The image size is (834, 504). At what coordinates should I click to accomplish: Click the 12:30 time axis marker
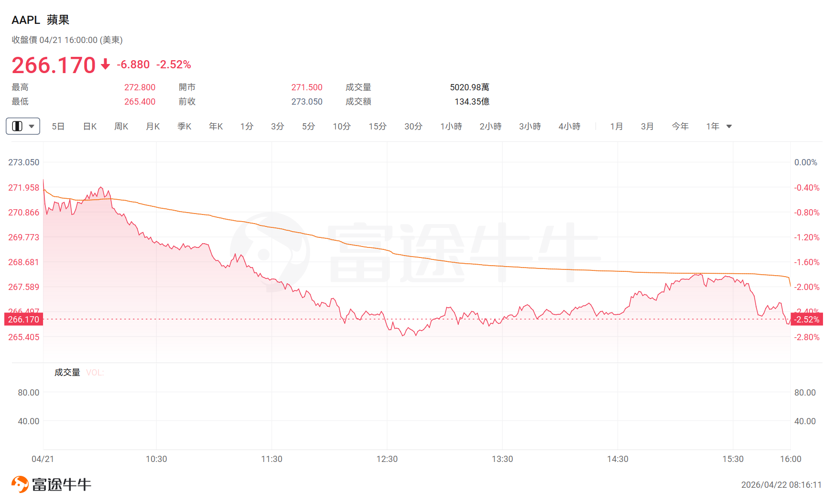point(387,459)
